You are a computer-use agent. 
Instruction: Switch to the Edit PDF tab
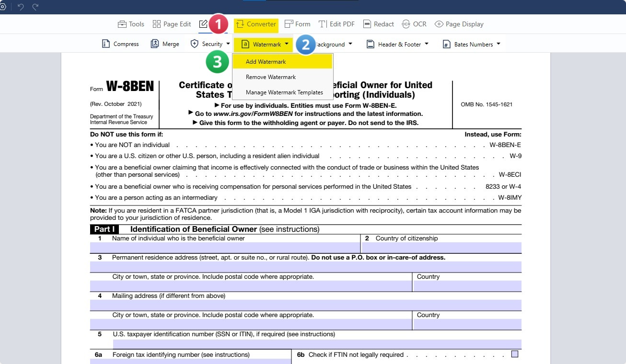pyautogui.click(x=336, y=24)
